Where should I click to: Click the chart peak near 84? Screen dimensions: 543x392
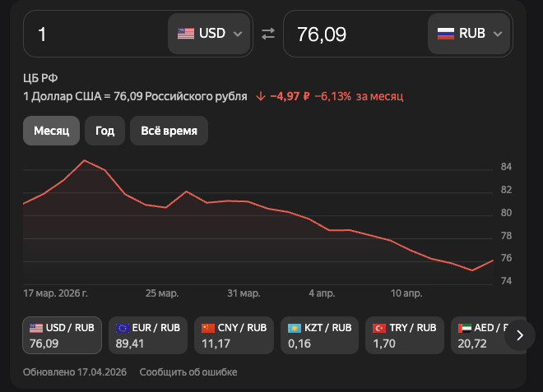point(85,160)
